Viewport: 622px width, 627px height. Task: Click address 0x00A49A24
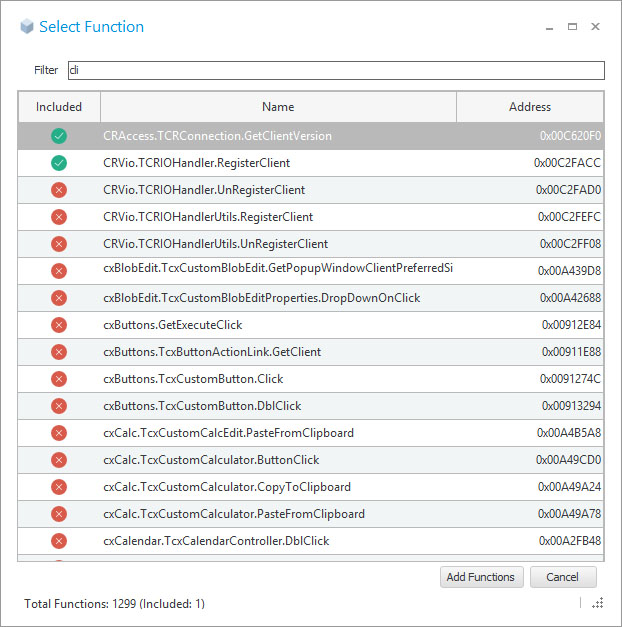coord(569,487)
